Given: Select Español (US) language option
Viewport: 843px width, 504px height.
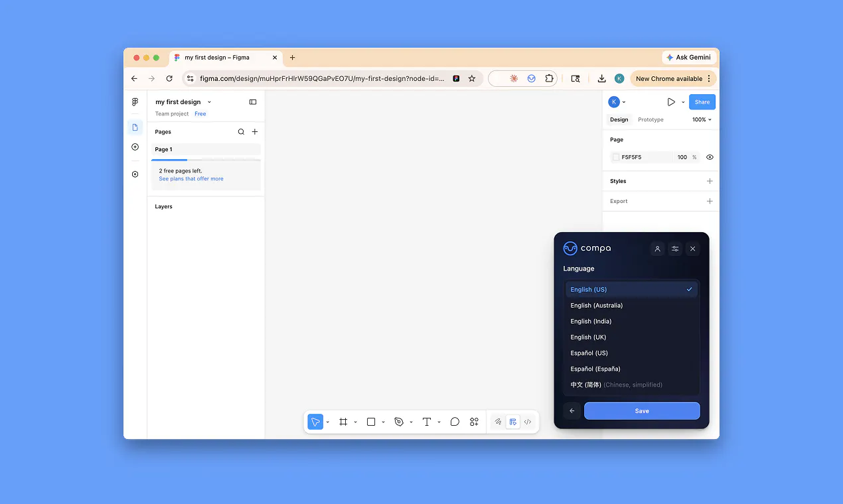Looking at the screenshot, I should click(631, 353).
